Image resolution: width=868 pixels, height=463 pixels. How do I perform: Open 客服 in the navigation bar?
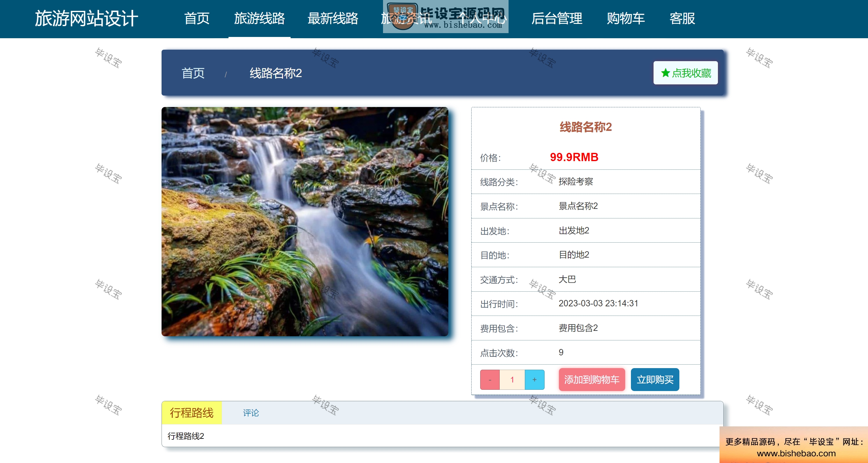pos(682,18)
